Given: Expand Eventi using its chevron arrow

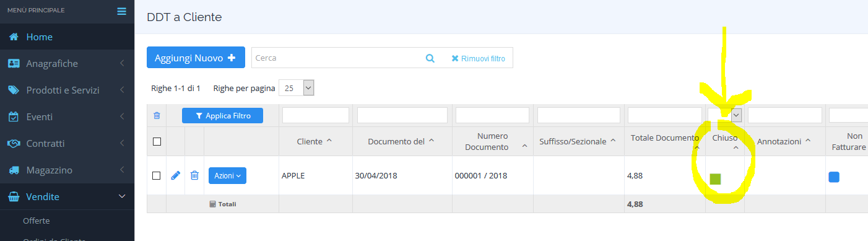Looking at the screenshot, I should click(x=122, y=117).
